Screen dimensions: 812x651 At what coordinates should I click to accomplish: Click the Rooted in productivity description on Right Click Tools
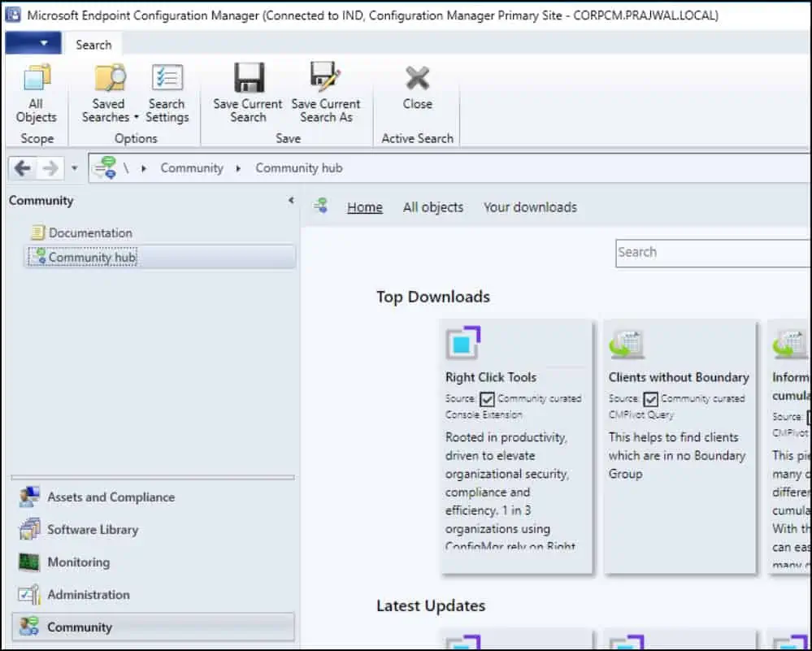click(509, 492)
